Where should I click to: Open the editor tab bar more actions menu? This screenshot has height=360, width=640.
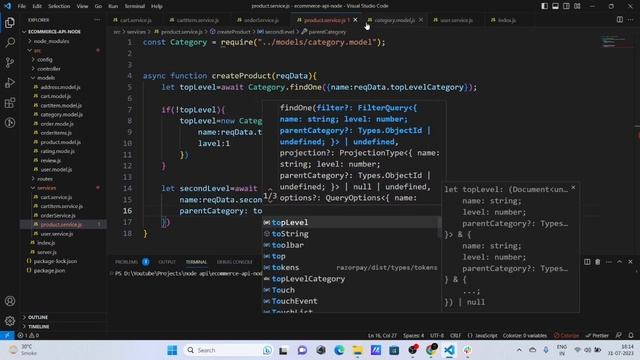[x=631, y=20]
